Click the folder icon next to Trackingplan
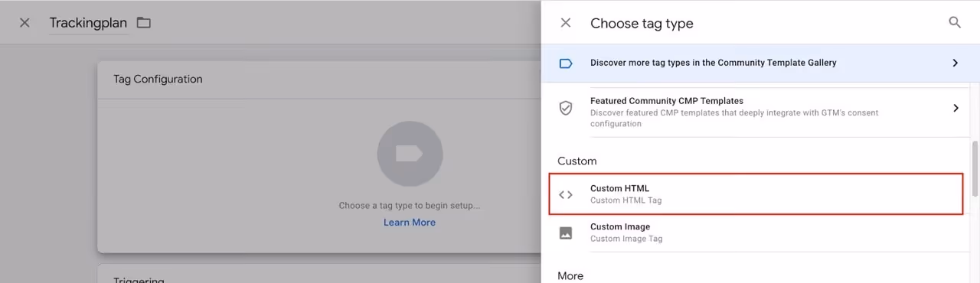 click(x=143, y=22)
